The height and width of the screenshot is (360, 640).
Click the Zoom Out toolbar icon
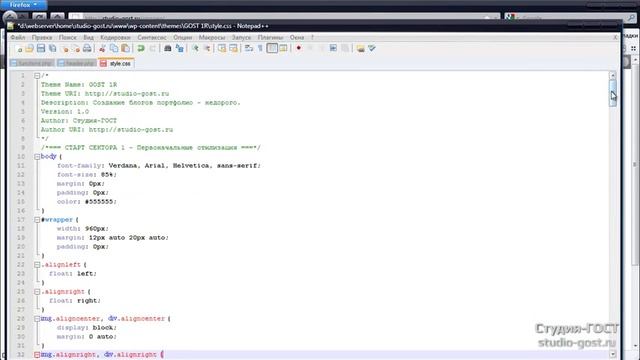[207, 49]
